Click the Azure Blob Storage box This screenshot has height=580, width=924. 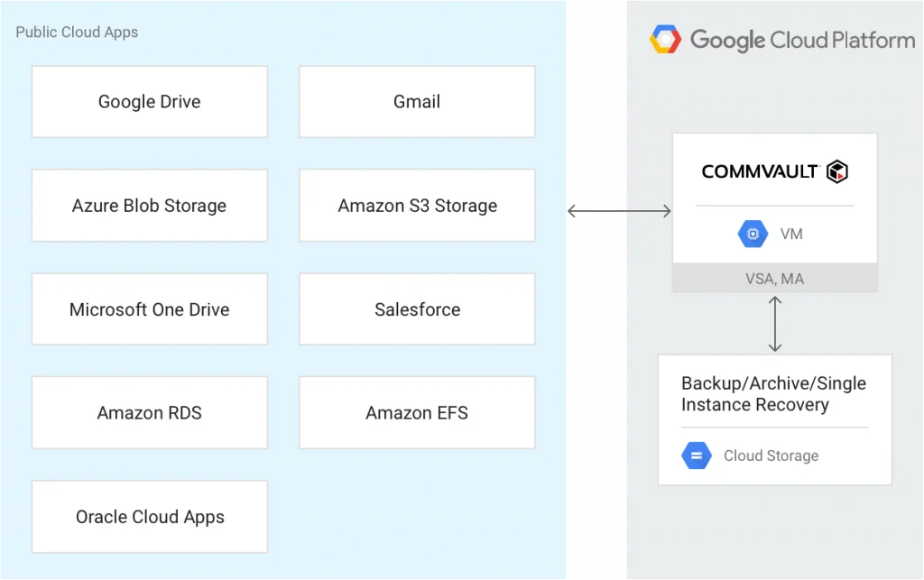coord(150,206)
